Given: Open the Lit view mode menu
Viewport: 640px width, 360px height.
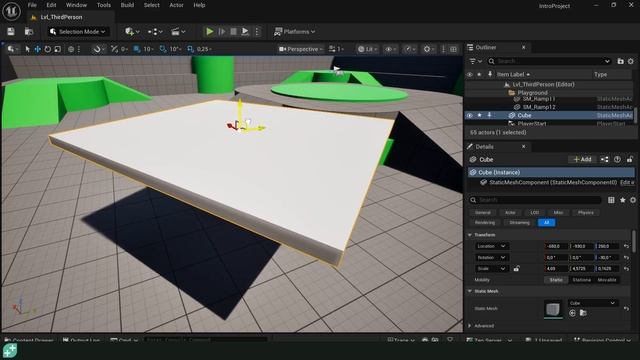Looking at the screenshot, I should pos(367,49).
